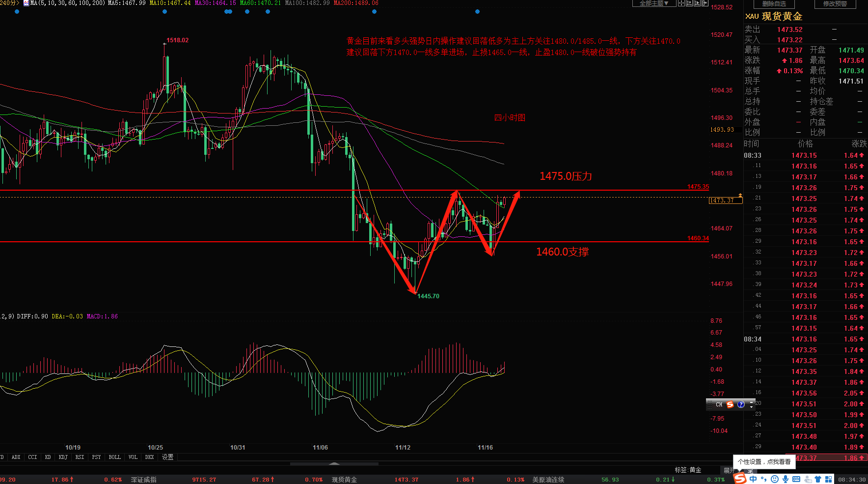Click the 08:33 tick row
Image resolution: width=868 pixels, height=484 pixels.
coord(805,155)
